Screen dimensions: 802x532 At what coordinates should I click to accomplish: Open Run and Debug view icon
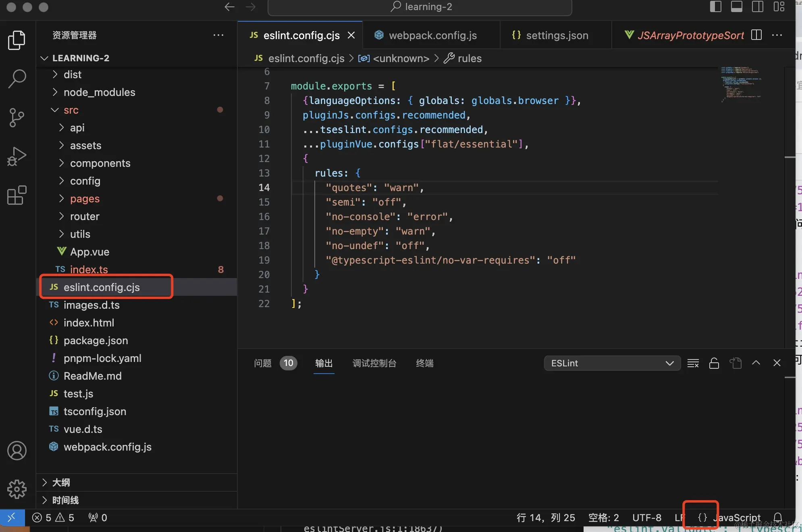17,156
